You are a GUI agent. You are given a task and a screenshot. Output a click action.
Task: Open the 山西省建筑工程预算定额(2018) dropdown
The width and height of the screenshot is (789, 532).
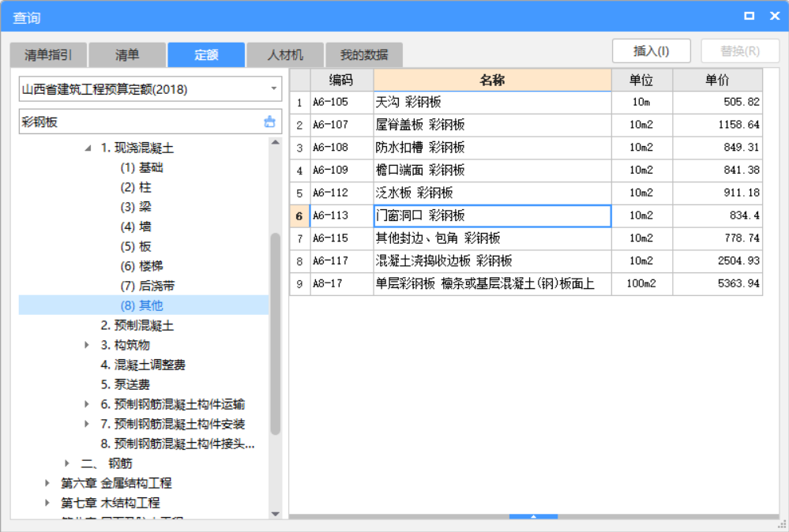pyautogui.click(x=274, y=89)
